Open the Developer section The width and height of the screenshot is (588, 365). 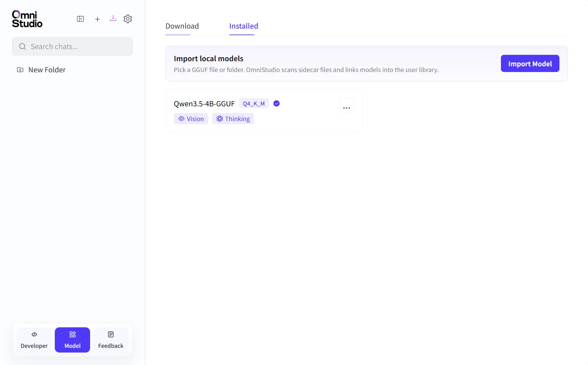34,340
